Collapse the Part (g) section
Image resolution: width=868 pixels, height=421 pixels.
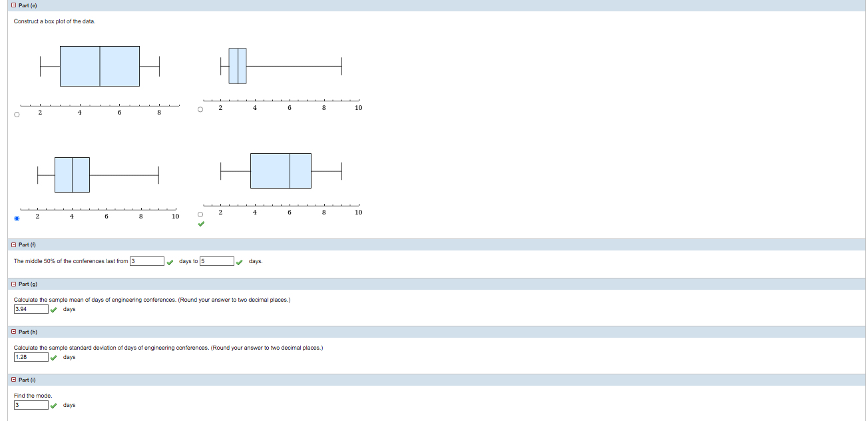[x=14, y=284]
